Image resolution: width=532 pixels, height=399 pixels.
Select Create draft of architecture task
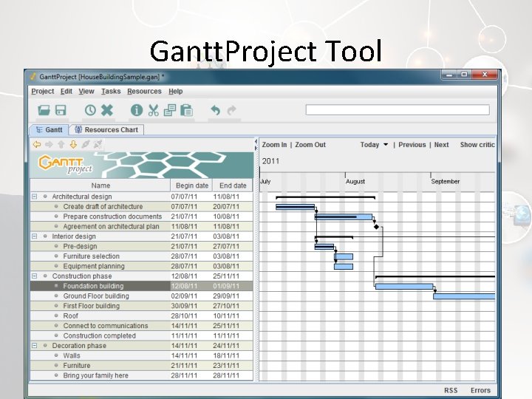(141, 206)
